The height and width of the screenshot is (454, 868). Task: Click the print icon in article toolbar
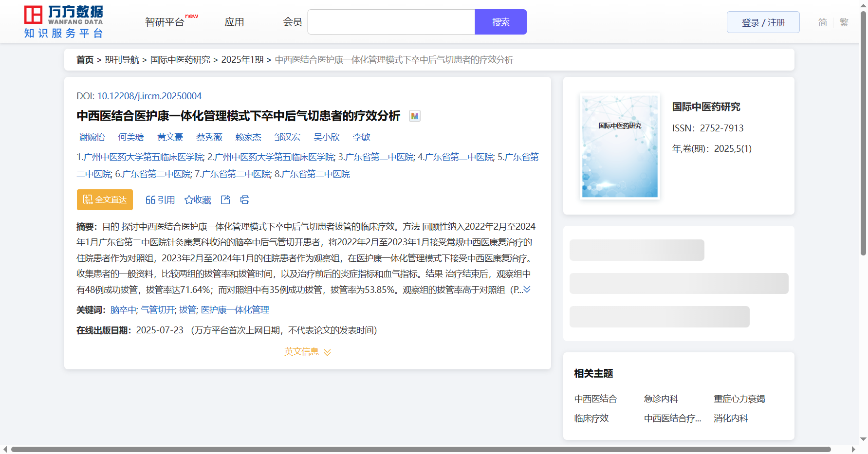point(245,200)
